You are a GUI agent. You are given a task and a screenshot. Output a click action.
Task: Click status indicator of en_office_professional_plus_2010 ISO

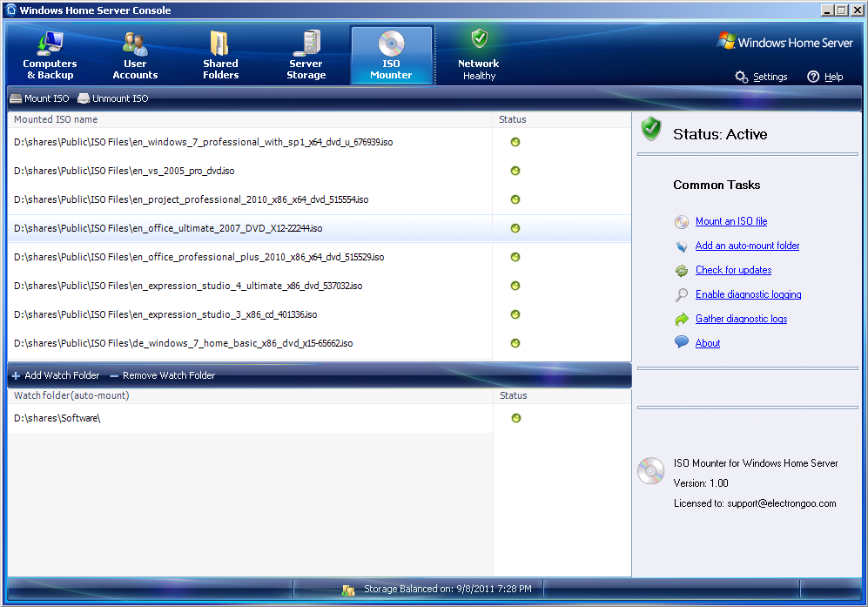[515, 257]
